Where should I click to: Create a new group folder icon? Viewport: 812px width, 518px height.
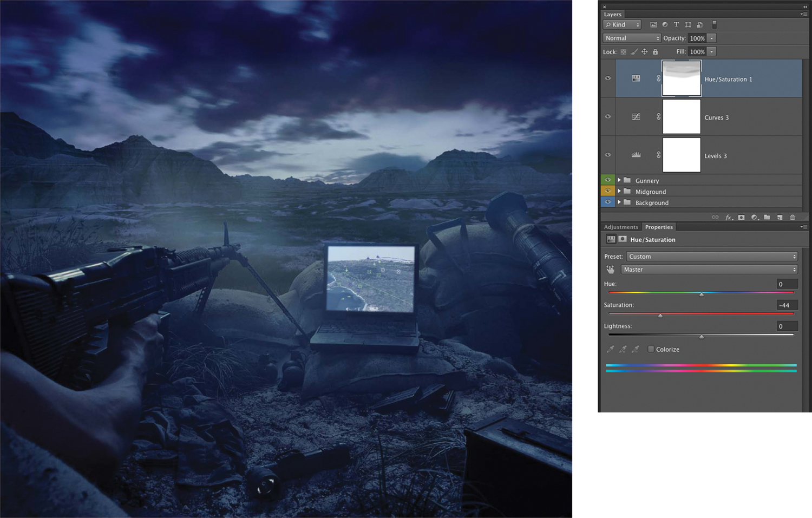click(x=767, y=218)
